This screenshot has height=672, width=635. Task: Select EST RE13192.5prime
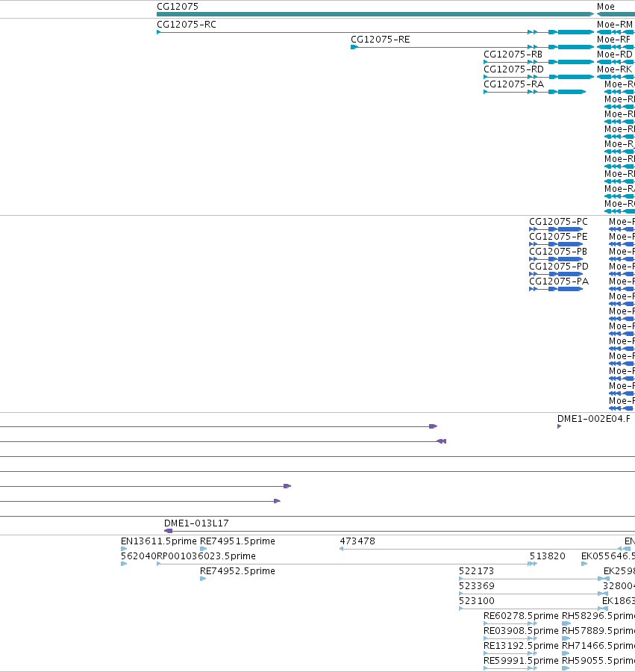tap(521, 647)
